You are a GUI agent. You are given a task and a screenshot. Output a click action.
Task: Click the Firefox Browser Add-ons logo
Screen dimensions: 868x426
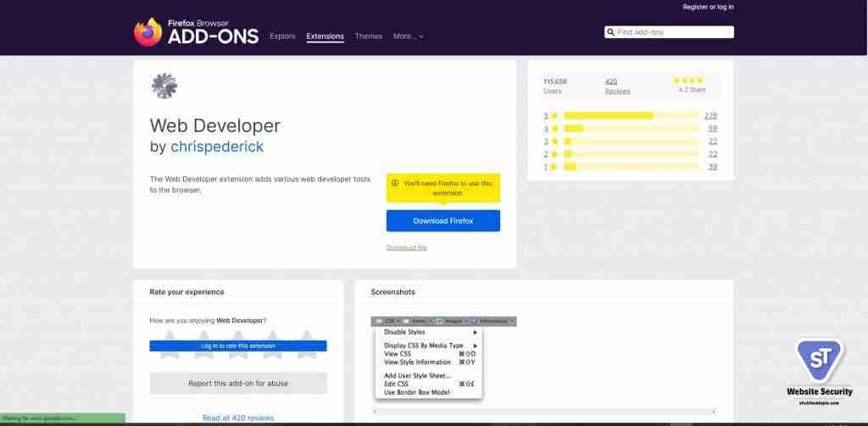click(x=196, y=33)
